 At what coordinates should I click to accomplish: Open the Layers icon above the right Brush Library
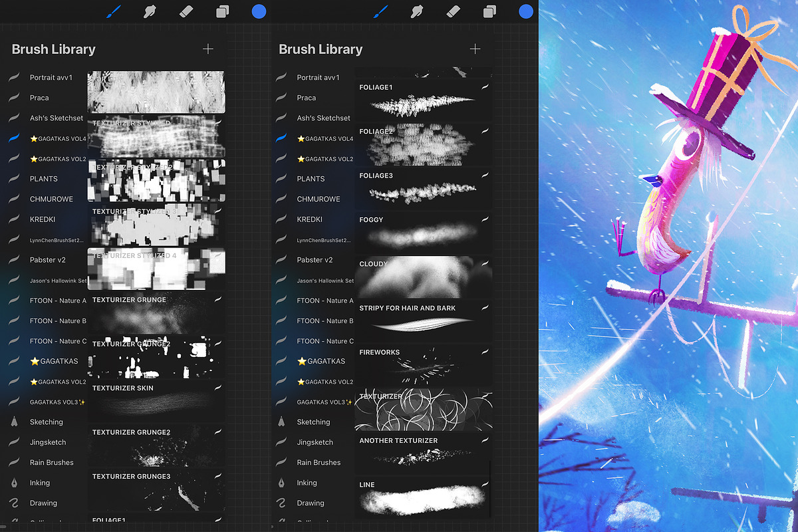point(490,11)
